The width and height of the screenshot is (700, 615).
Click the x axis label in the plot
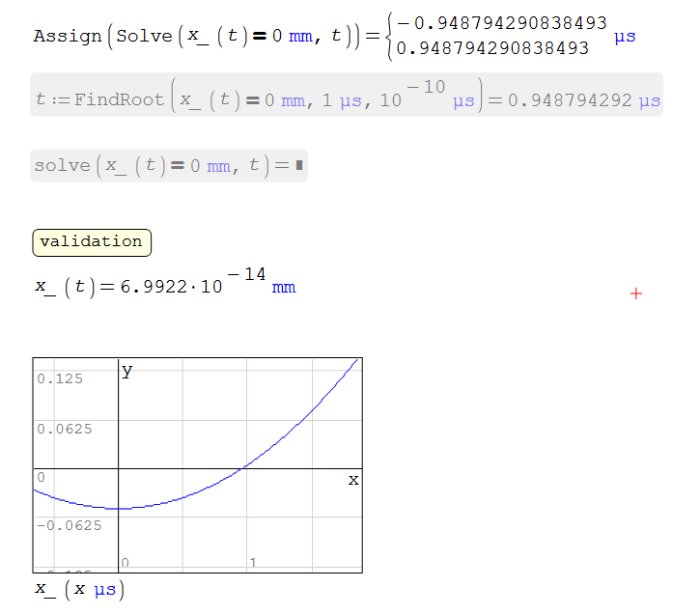pos(353,479)
